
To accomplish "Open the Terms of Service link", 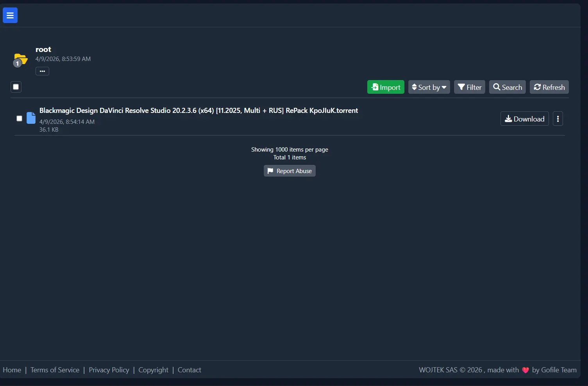I will [x=55, y=370].
